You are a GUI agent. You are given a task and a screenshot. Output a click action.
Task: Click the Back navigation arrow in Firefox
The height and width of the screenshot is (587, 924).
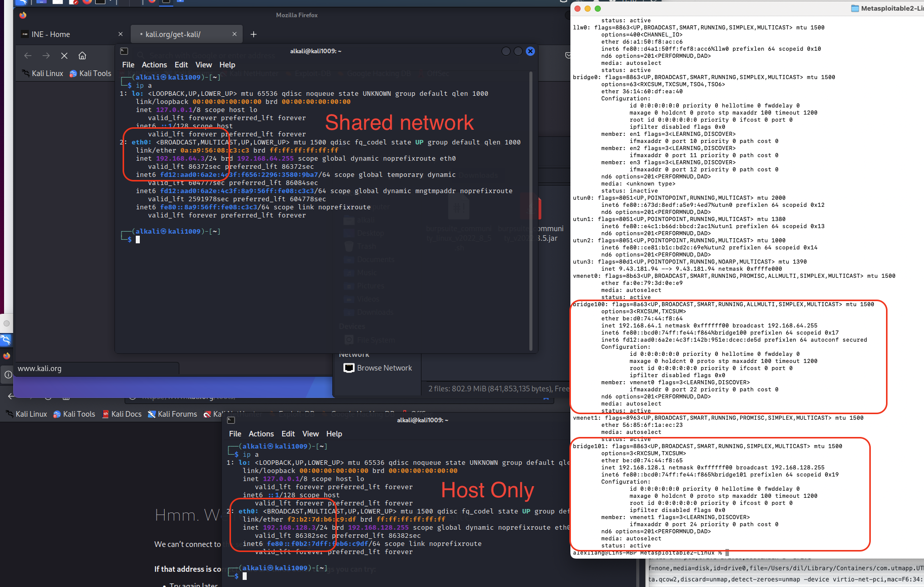click(28, 56)
